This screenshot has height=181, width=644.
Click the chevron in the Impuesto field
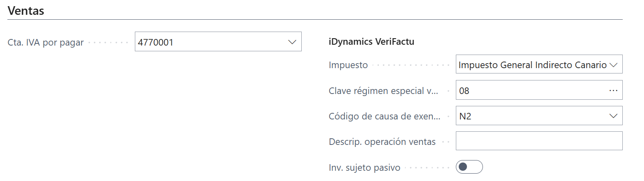coord(613,65)
